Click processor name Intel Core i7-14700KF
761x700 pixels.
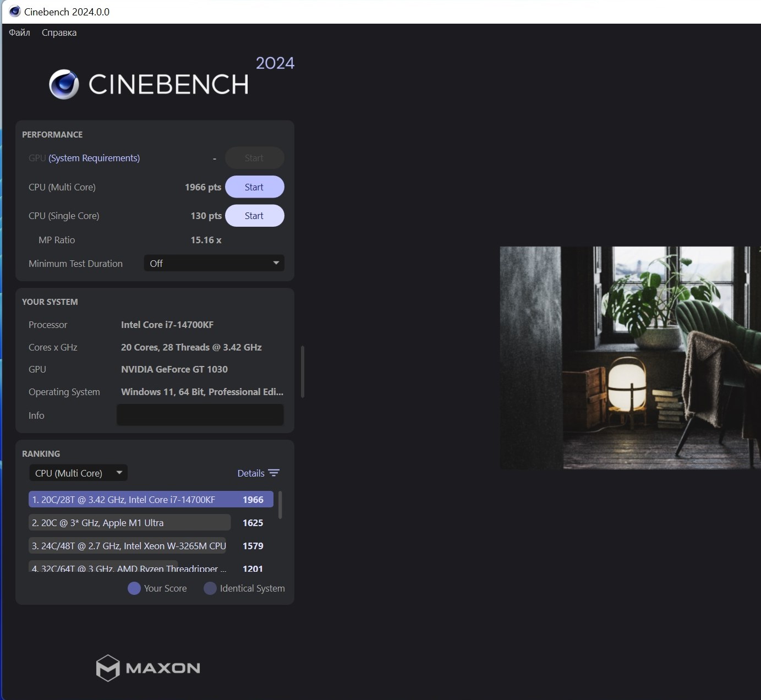[167, 325]
